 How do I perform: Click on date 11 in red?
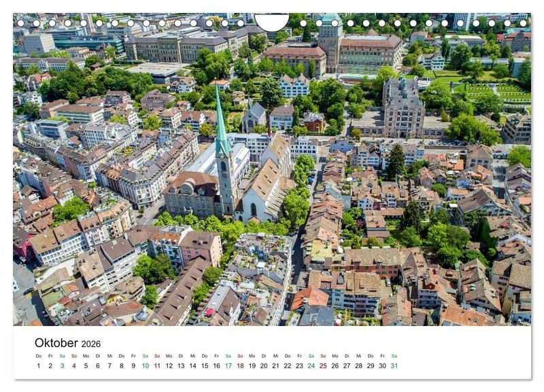157,366
